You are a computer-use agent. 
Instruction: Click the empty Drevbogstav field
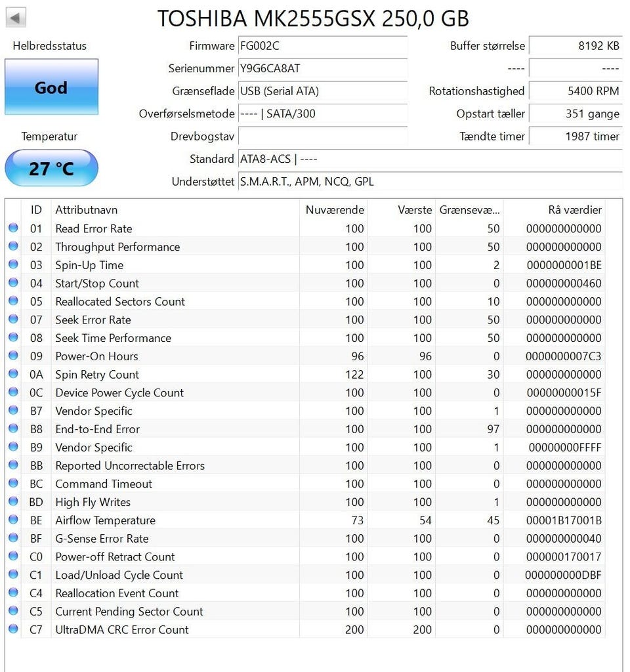point(322,136)
